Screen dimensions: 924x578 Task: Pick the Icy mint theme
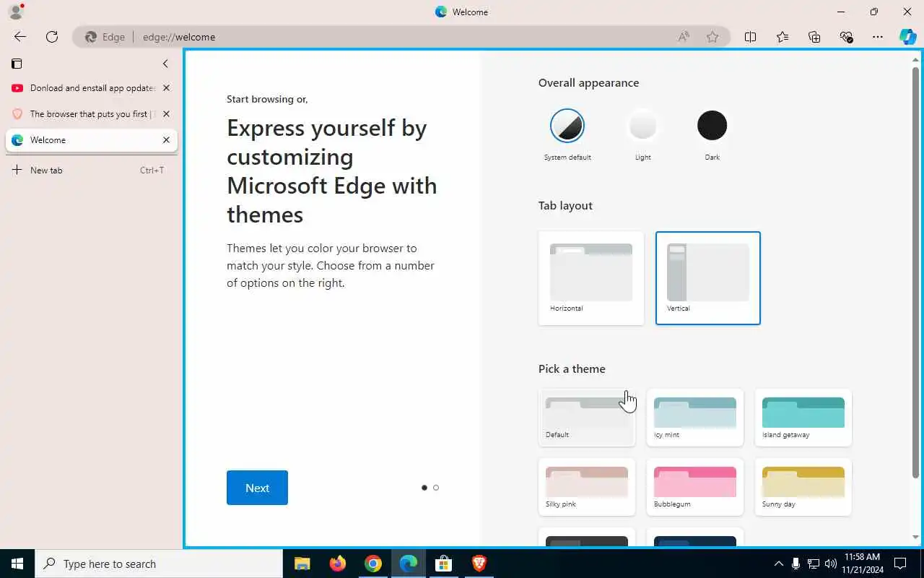(x=695, y=418)
